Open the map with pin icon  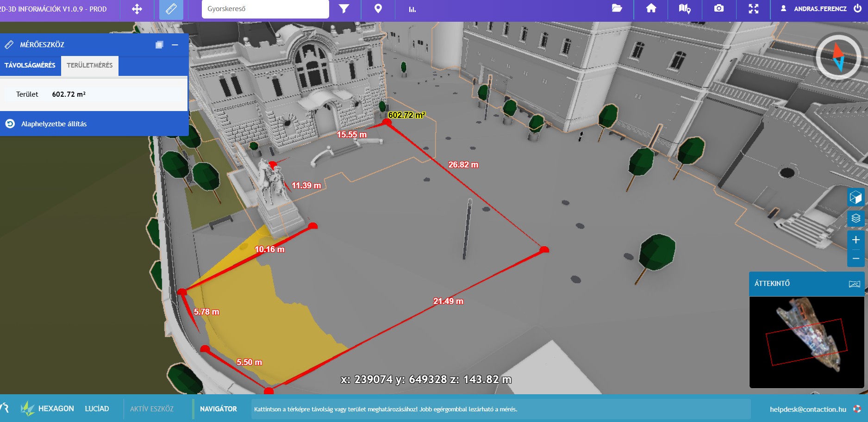click(x=685, y=9)
